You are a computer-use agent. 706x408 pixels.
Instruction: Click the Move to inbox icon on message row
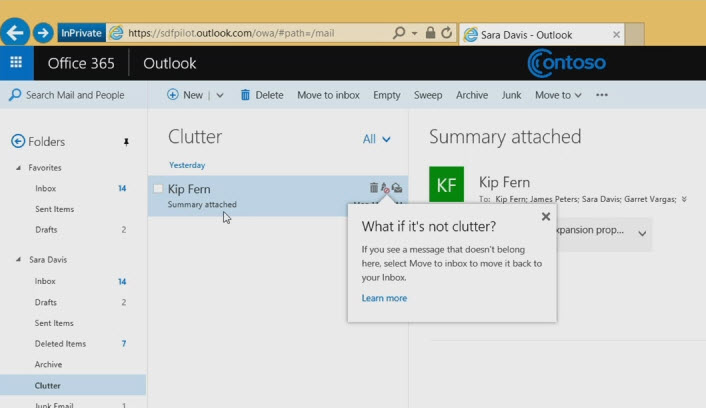397,188
